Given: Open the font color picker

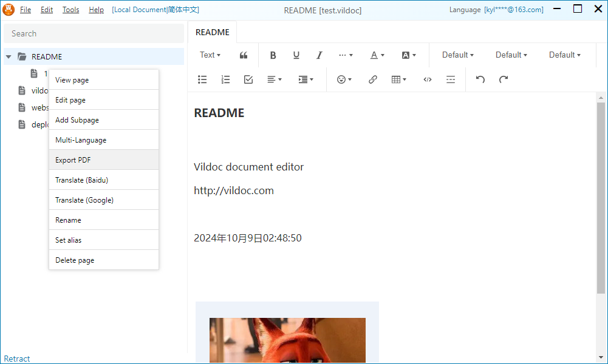Looking at the screenshot, I should [377, 55].
